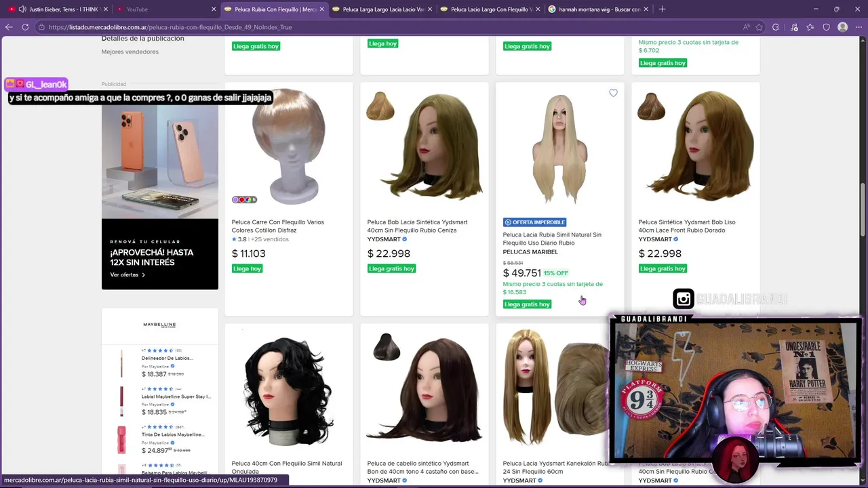Open favorites list icon in toolbar
Screen dimensions: 868x488
click(810, 27)
